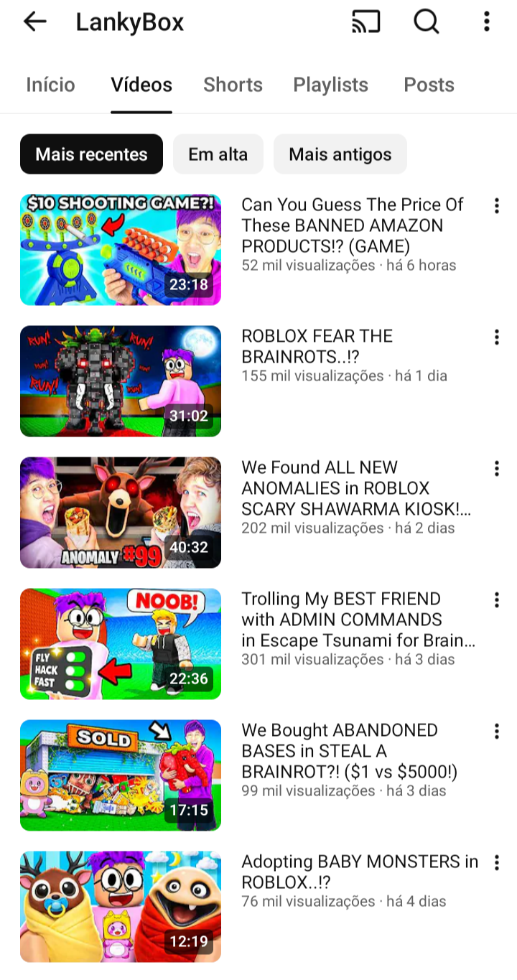The height and width of the screenshot is (980, 517).
Task: Open options for Trolling My BEST FRIEND video
Action: click(496, 600)
